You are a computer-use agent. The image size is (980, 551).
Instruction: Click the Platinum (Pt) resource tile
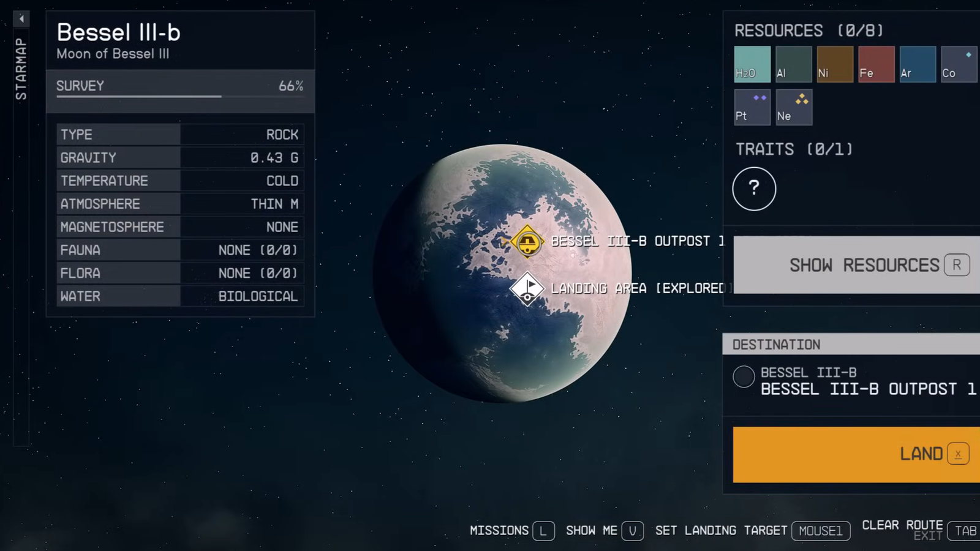[752, 107]
